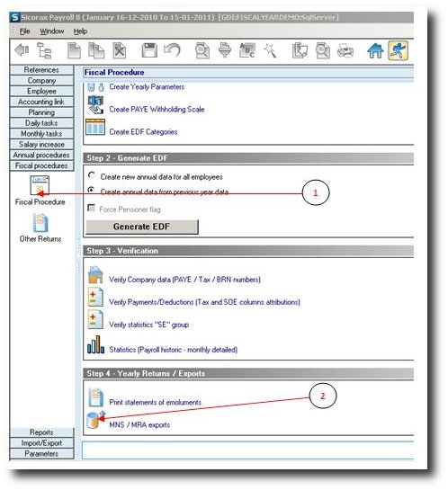The image size is (448, 490).
Task: Expand the Monthly tasks sidebar section
Action: pyautogui.click(x=41, y=134)
